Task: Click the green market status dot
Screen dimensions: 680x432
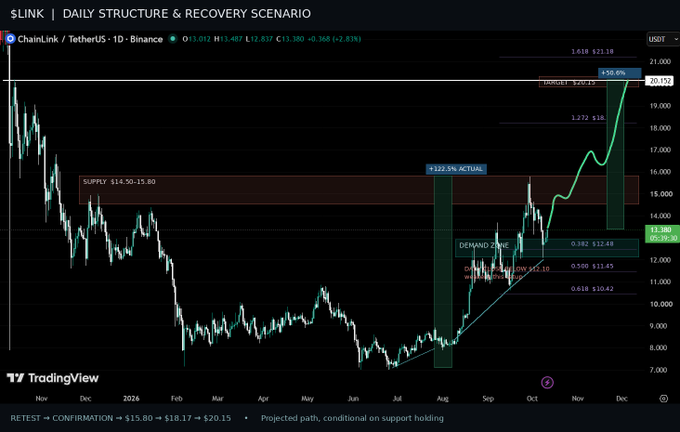Action: point(173,39)
